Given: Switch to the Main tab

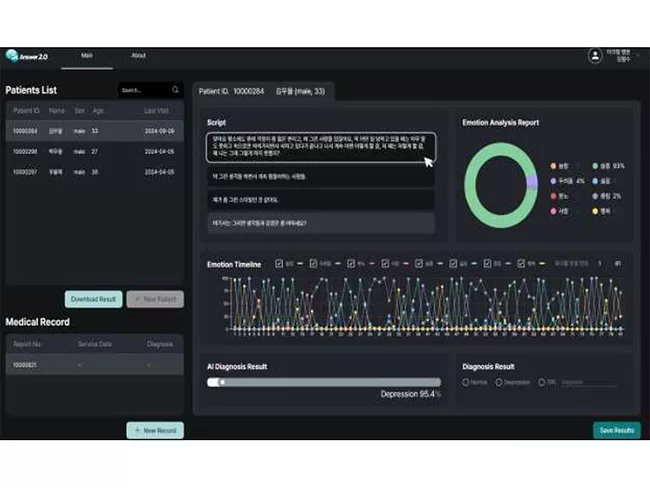Looking at the screenshot, I should 87,56.
